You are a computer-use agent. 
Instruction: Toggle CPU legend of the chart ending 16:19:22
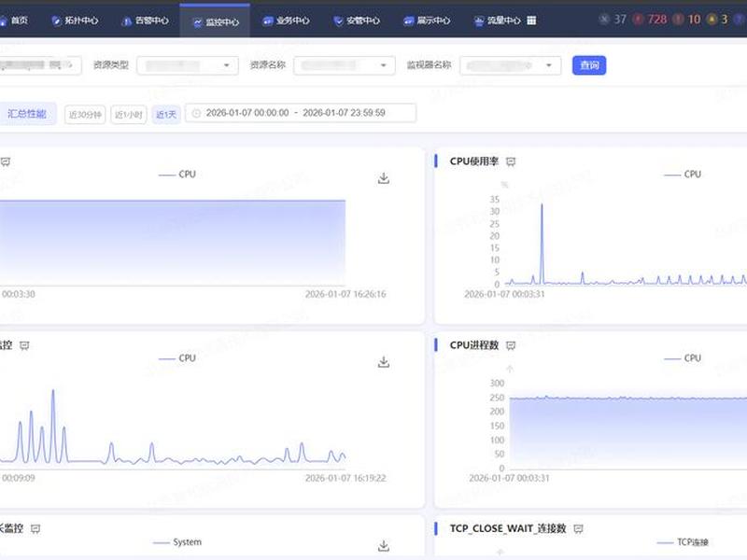[x=176, y=358]
